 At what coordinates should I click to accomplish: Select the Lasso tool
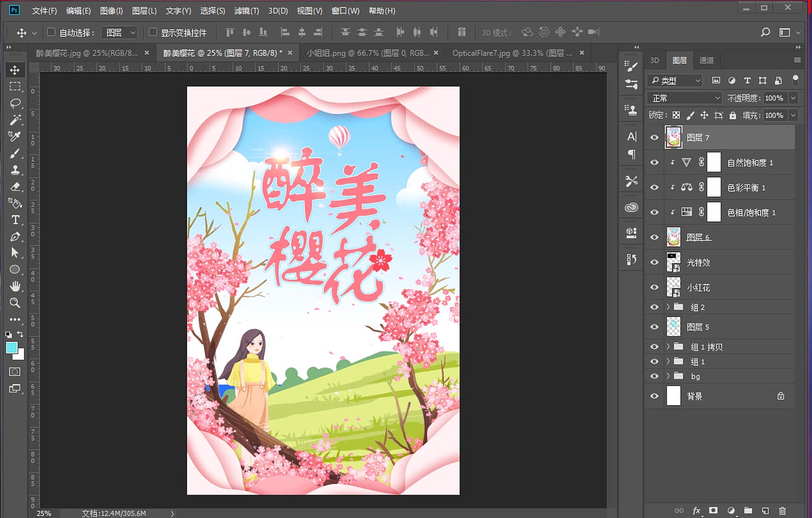[x=16, y=103]
